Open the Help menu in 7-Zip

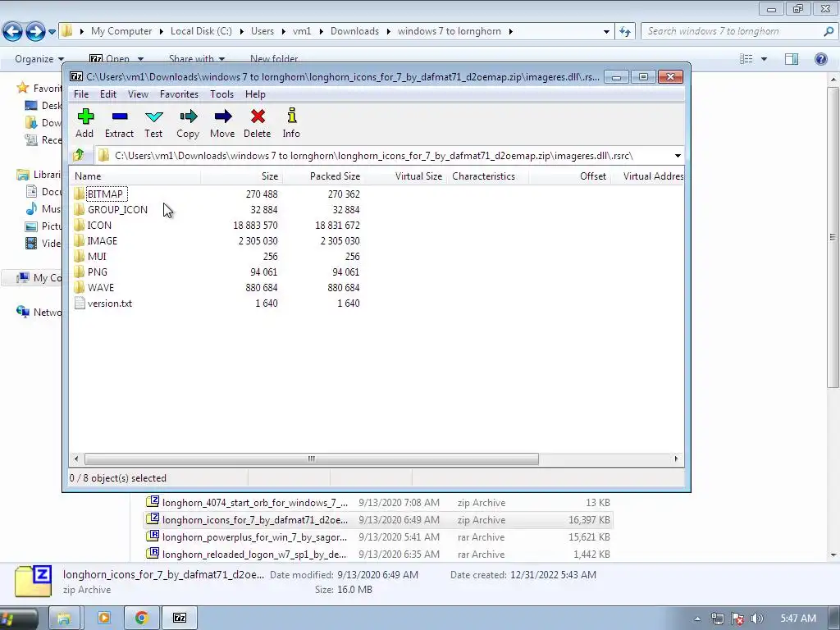coord(255,94)
